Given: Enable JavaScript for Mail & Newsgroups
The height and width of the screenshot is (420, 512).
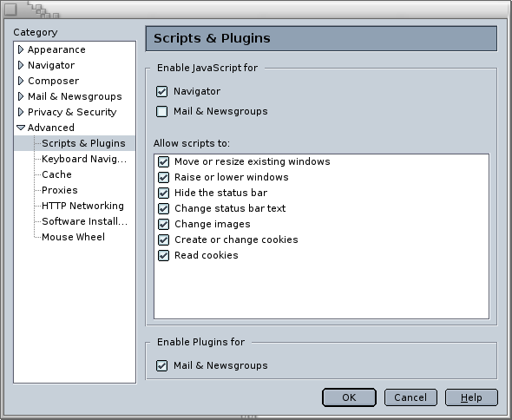Looking at the screenshot, I should click(162, 111).
